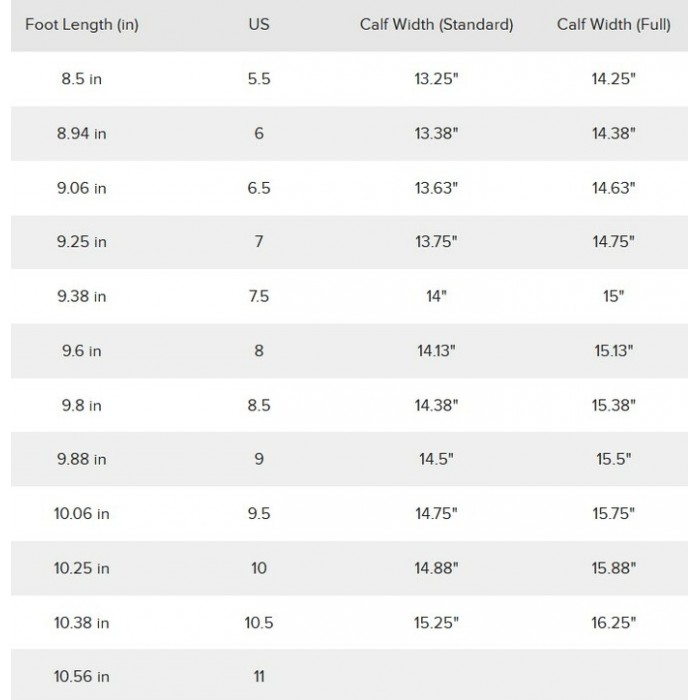Select the Calf Width (Full) column header
The image size is (700, 700).
(613, 25)
